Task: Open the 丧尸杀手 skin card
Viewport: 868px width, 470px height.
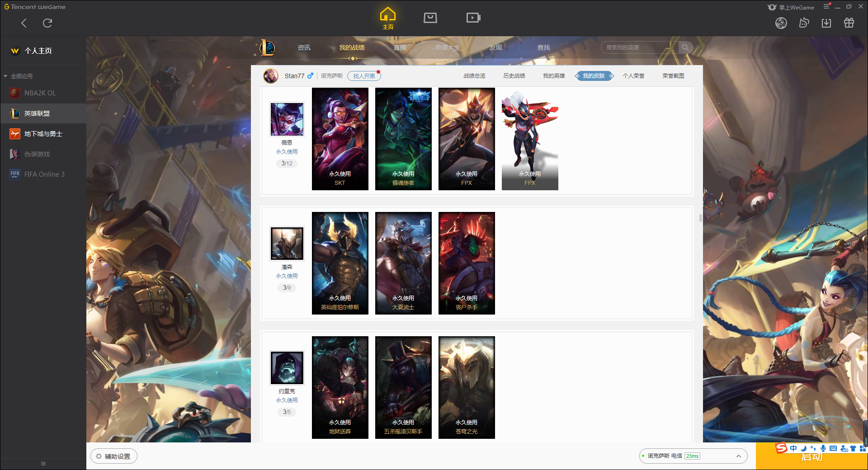Action: tap(467, 263)
